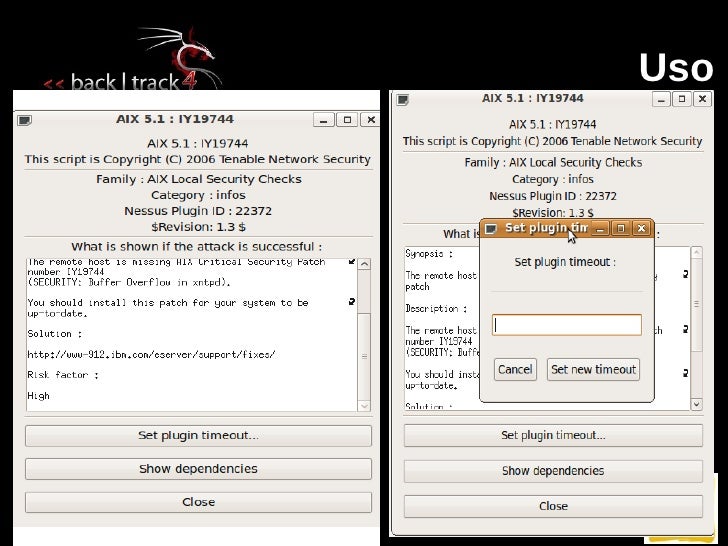Viewport: 728px width, 546px height.
Task: Maximize the Set plugin timeout dialog
Action: [x=621, y=228]
